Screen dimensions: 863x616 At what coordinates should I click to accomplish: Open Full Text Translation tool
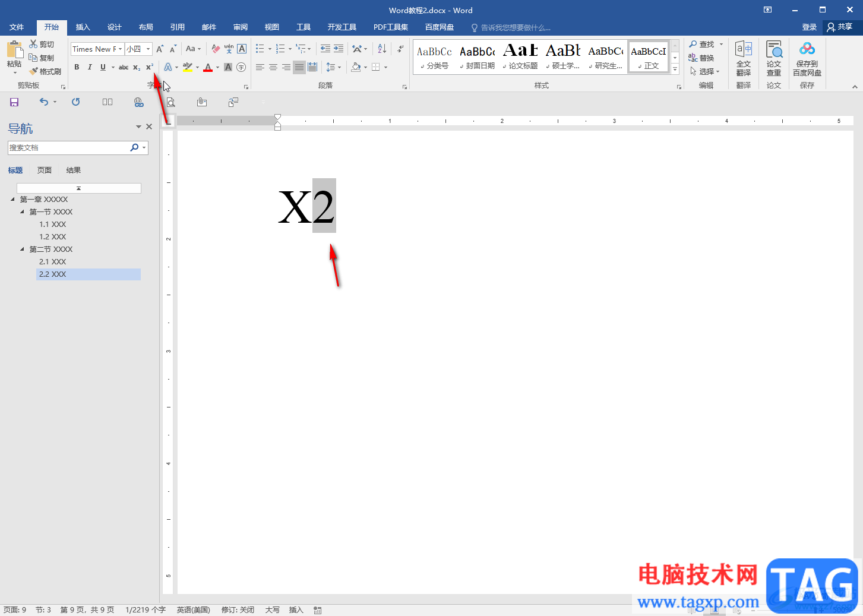(744, 58)
